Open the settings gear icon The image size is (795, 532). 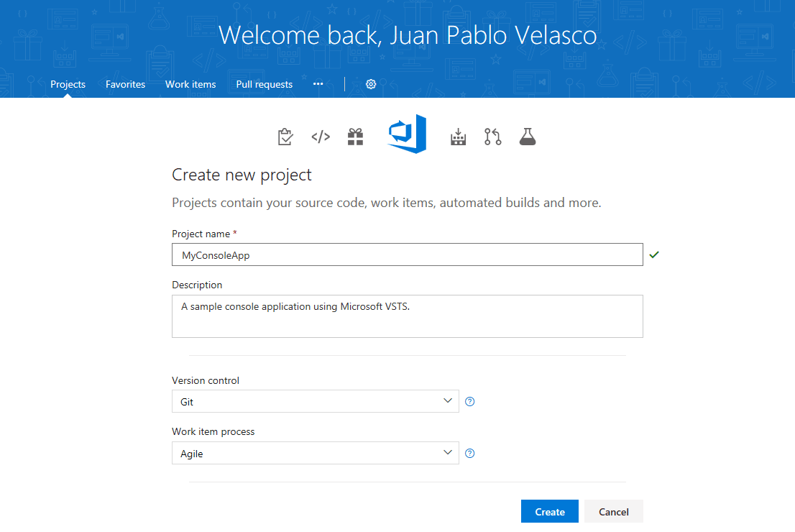click(x=371, y=84)
